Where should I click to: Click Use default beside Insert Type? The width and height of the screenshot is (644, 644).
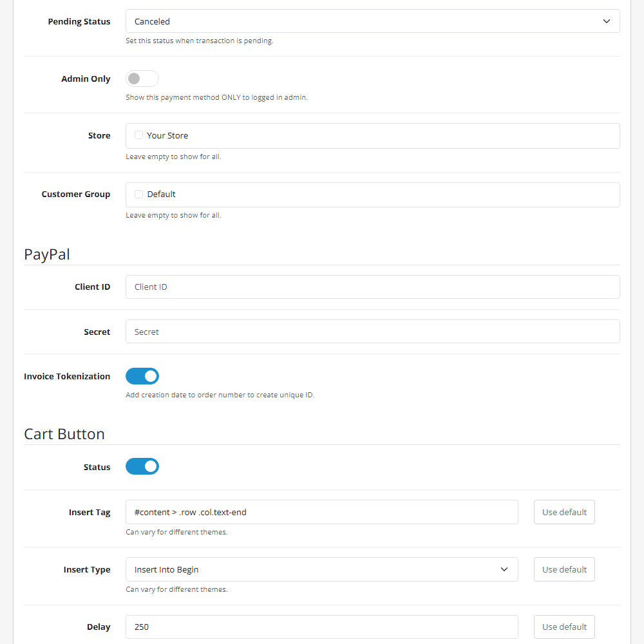tap(564, 569)
